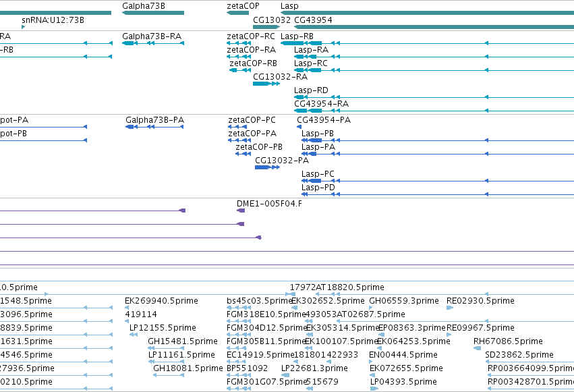The width and height of the screenshot is (574, 392).
Task: Click the EK064253.5prime EST label
Action: coord(413,341)
